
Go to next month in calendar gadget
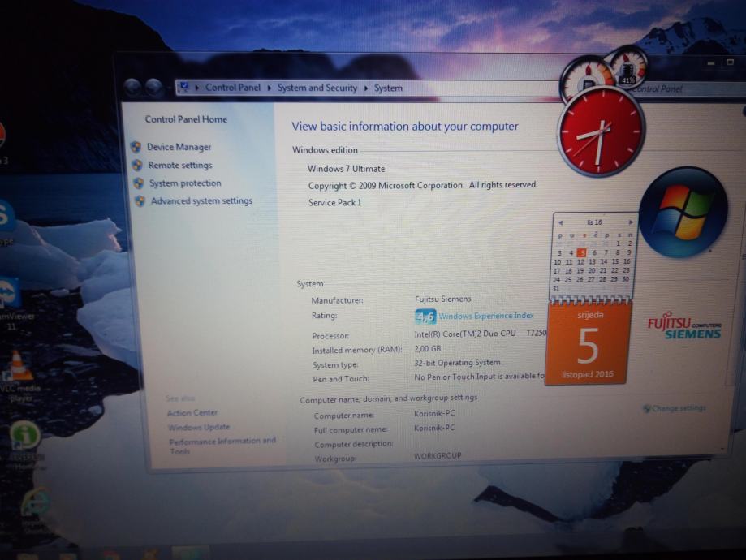[x=631, y=222]
